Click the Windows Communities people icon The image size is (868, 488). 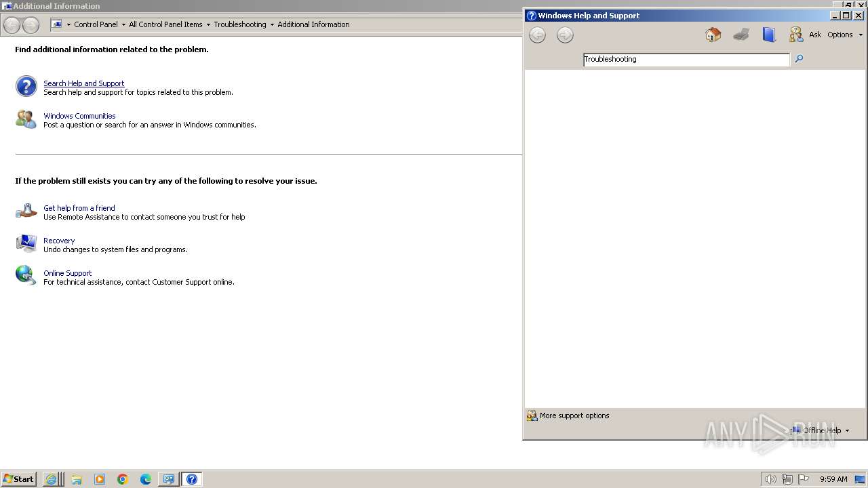click(26, 119)
